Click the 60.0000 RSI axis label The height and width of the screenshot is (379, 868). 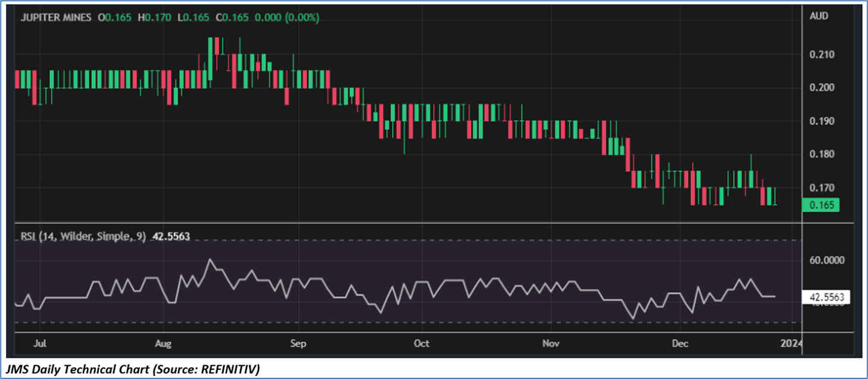[826, 260]
